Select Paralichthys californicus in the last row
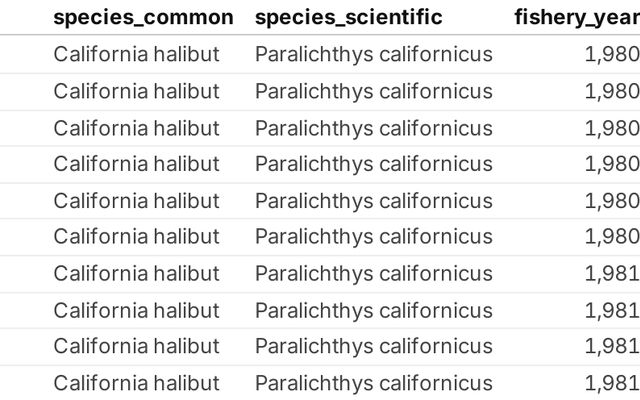This screenshot has height=400, width=640. (x=373, y=383)
